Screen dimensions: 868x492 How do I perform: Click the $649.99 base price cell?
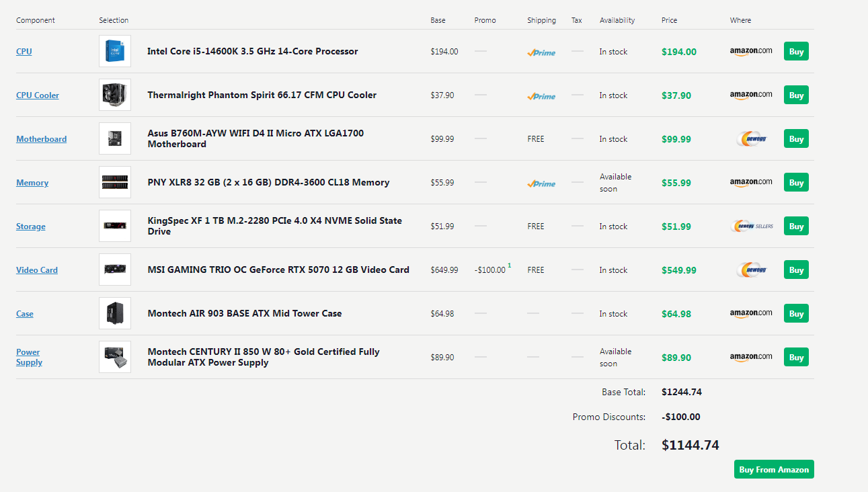[x=444, y=270]
